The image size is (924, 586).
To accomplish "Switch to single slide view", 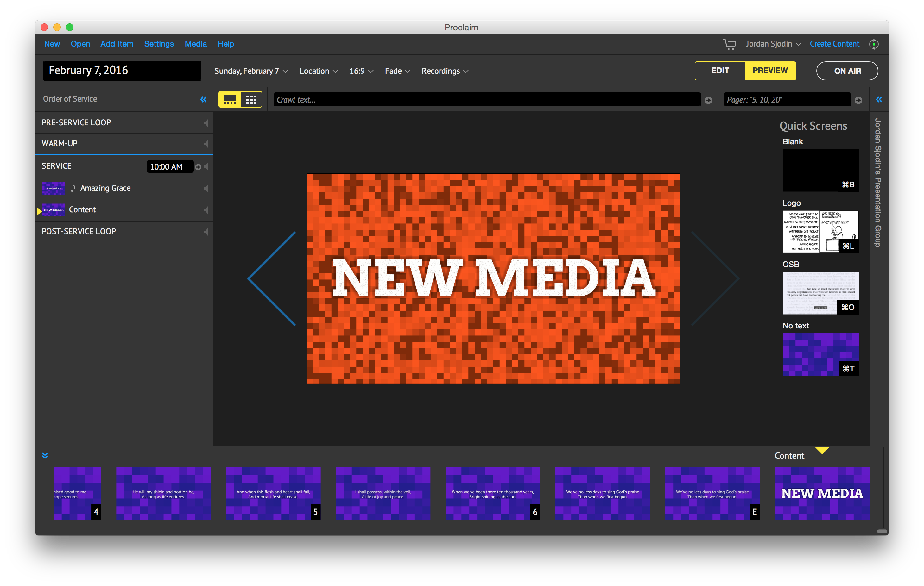I will tap(230, 100).
